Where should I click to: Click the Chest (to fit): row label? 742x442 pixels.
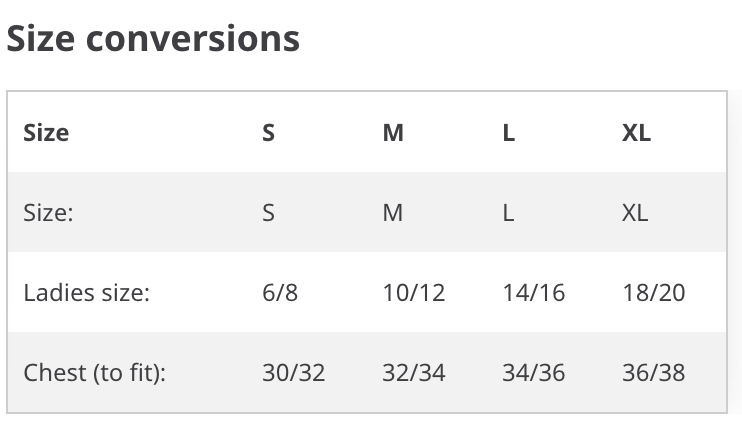pyautogui.click(x=95, y=373)
